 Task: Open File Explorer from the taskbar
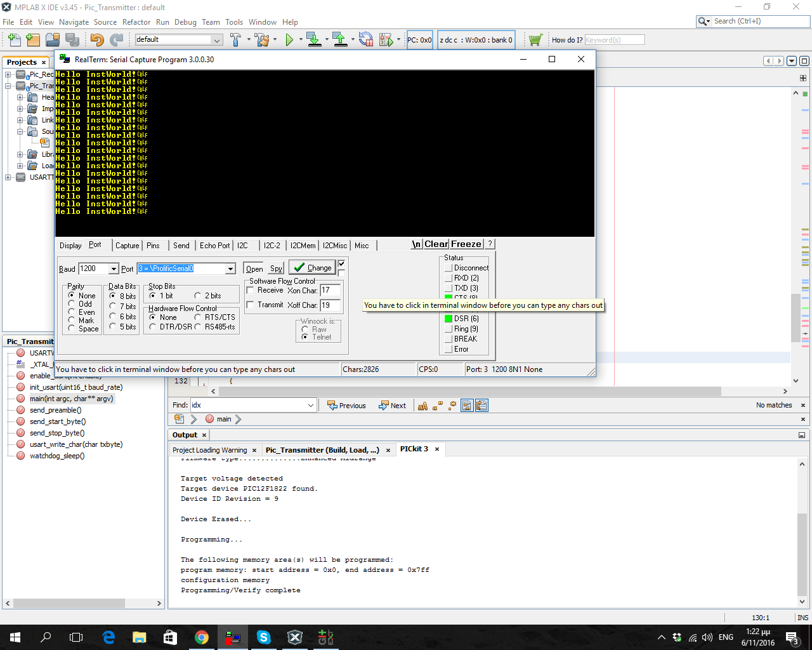pos(140,637)
